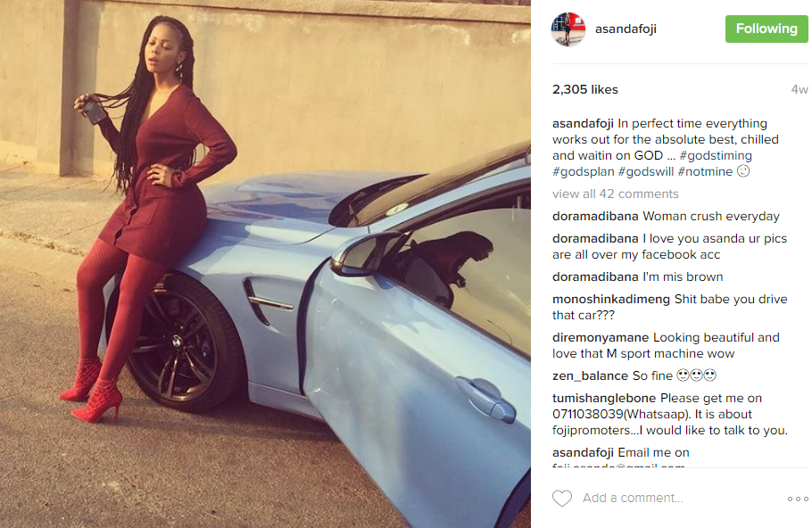Screen dimensions: 812x528
Task: Visit tumishanglebone's profile
Action: [x=604, y=398]
